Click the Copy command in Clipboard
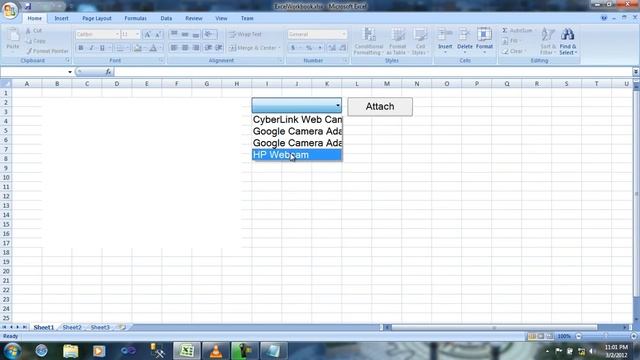The height and width of the screenshot is (360, 640). (36, 41)
